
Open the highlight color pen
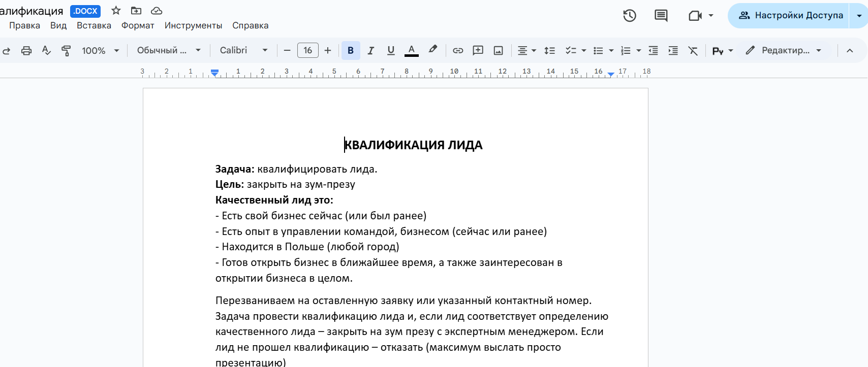432,50
